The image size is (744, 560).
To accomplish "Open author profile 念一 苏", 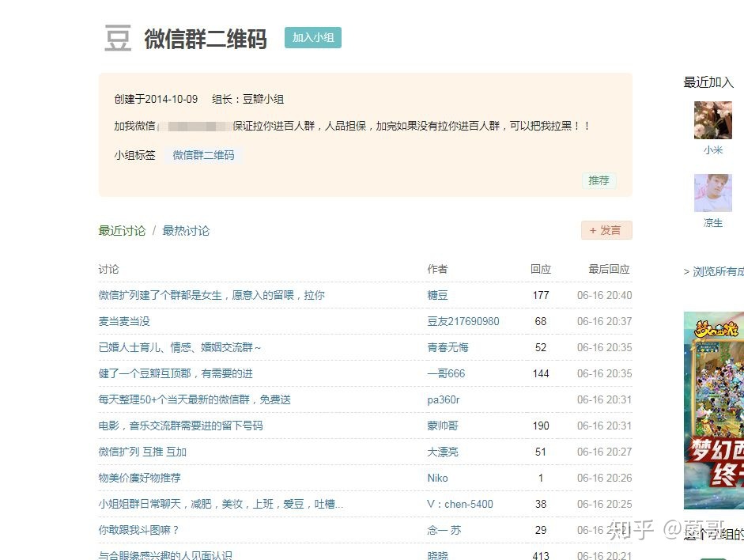I will coord(444,530).
